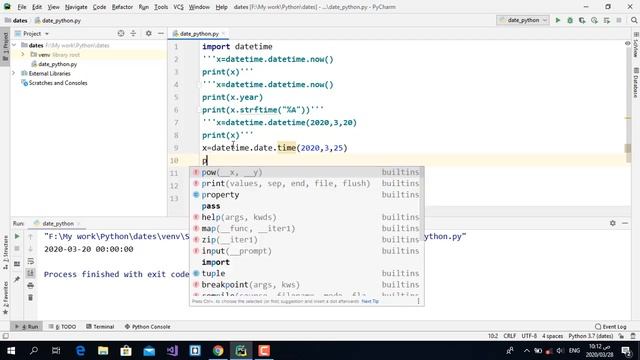Open Project view mode dropdown

(x=32, y=33)
